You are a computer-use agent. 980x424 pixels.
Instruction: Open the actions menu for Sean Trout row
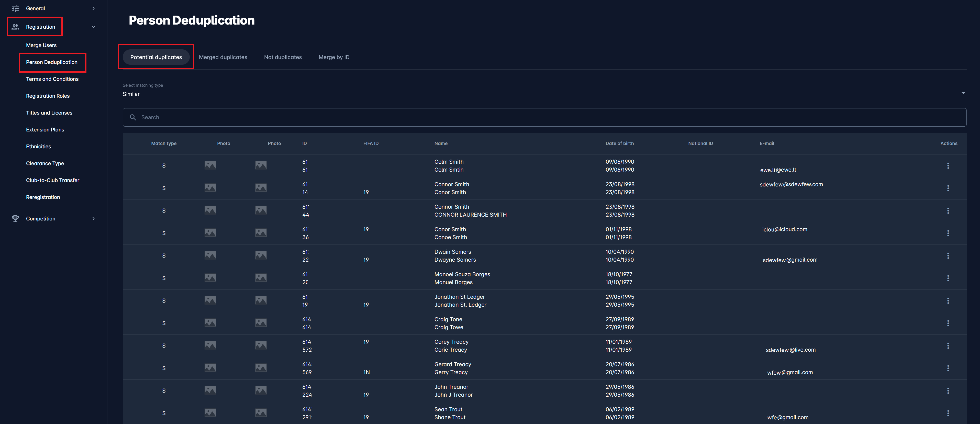(948, 413)
